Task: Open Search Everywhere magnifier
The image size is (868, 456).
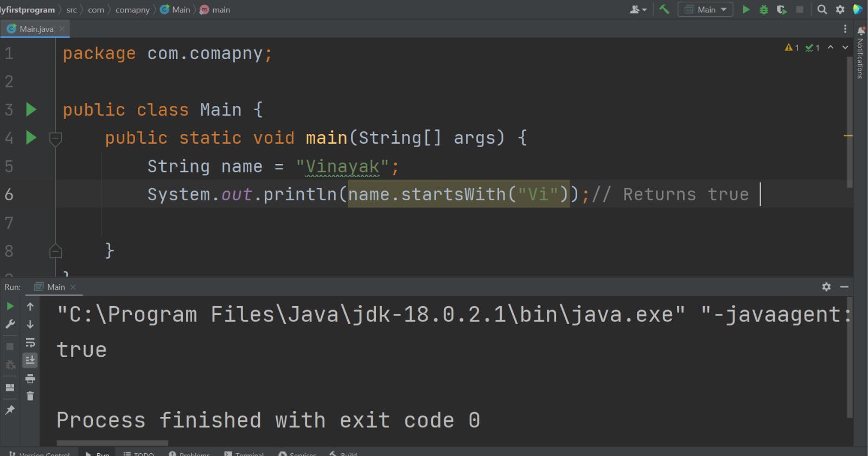Action: 822,9
